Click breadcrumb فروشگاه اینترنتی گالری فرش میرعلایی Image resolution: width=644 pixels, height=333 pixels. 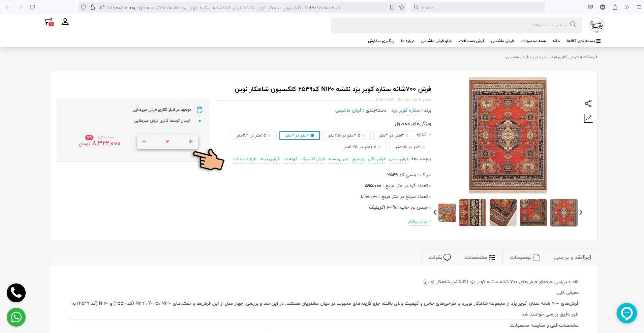tap(565, 57)
